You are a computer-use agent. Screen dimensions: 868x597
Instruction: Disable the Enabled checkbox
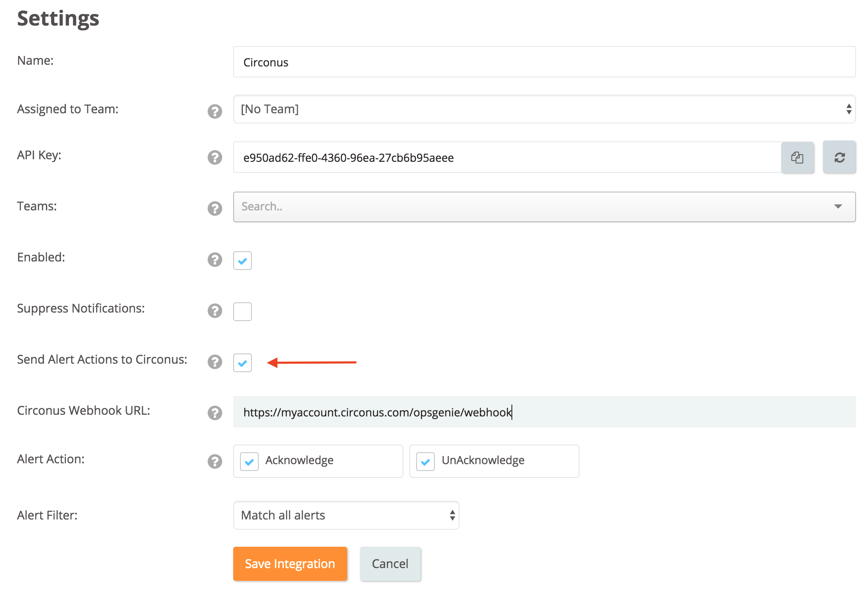242,260
